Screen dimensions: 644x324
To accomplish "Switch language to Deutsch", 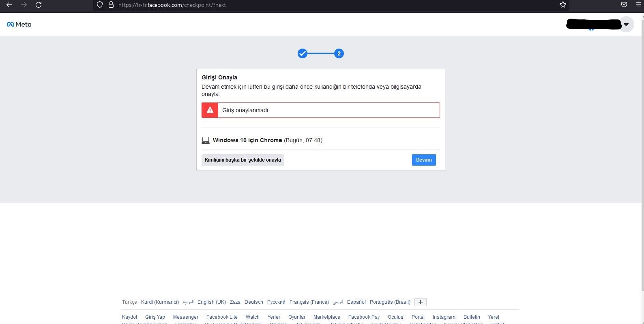I will point(254,302).
